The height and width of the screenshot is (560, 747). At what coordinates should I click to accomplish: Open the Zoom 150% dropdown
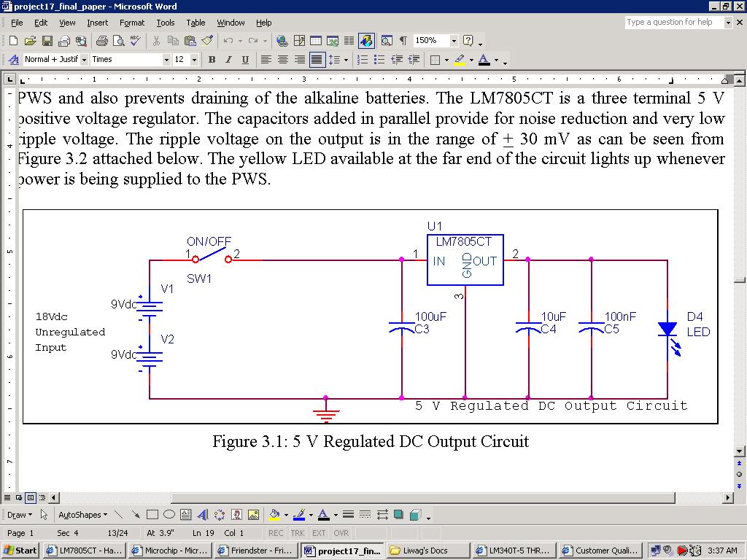454,41
